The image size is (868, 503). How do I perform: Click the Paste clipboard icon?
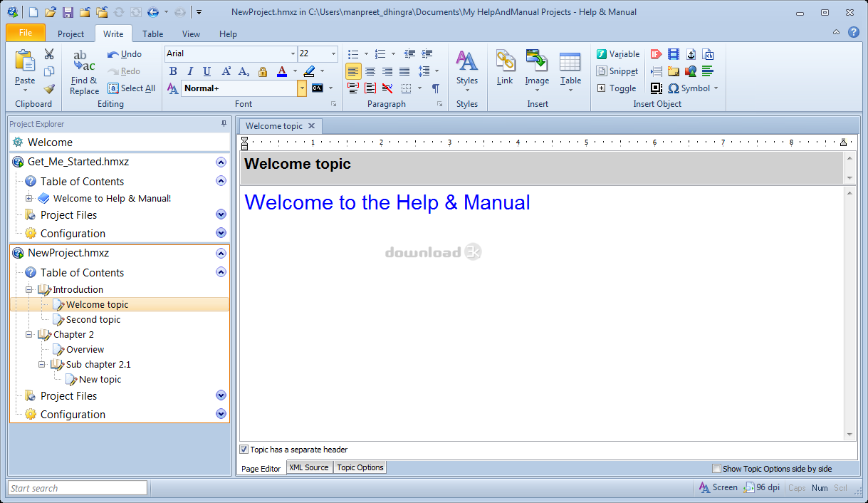tap(25, 61)
